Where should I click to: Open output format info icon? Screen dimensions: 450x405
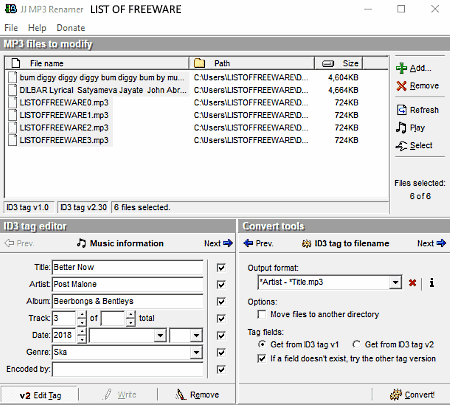[x=432, y=283]
